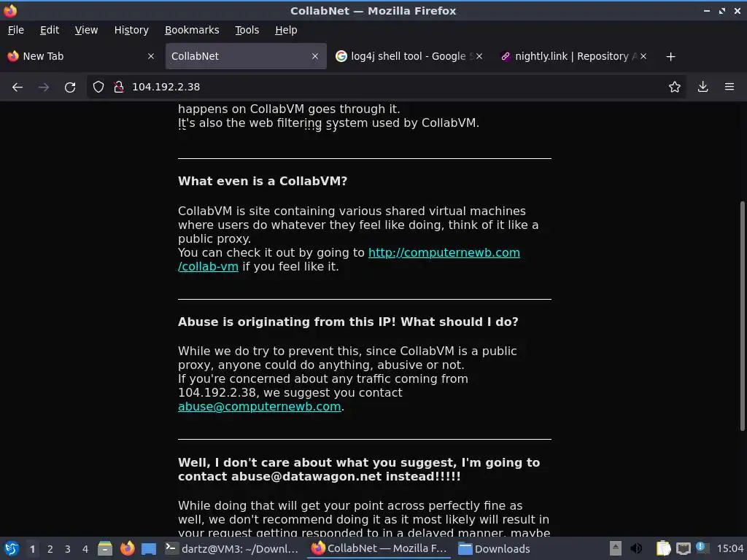Image resolution: width=747 pixels, height=560 pixels.
Task: Minimize the Firefox window
Action: [707, 10]
